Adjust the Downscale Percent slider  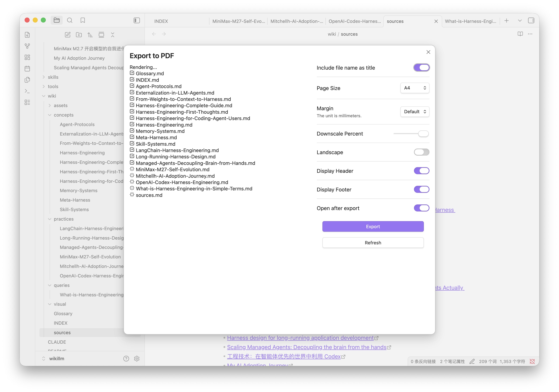point(423,134)
